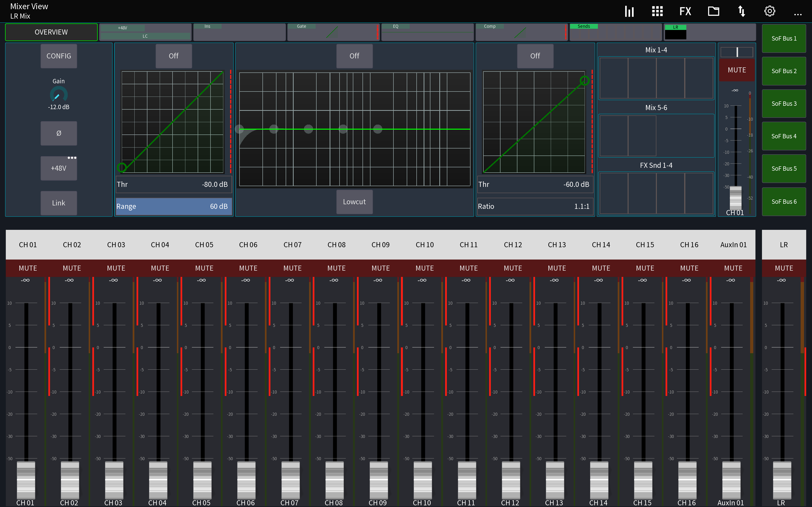Select the EQ section in the top strip

point(428,32)
